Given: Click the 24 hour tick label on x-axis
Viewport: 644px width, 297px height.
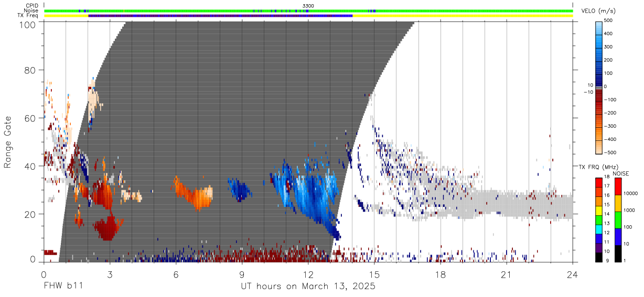Looking at the screenshot, I should [573, 274].
